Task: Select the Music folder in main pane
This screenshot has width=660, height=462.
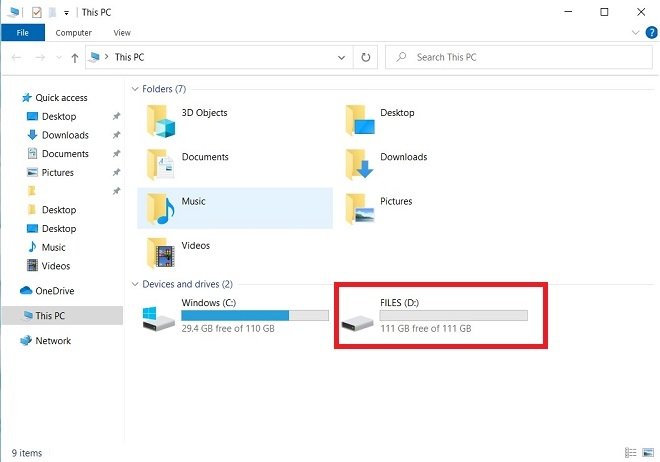Action: pos(235,208)
